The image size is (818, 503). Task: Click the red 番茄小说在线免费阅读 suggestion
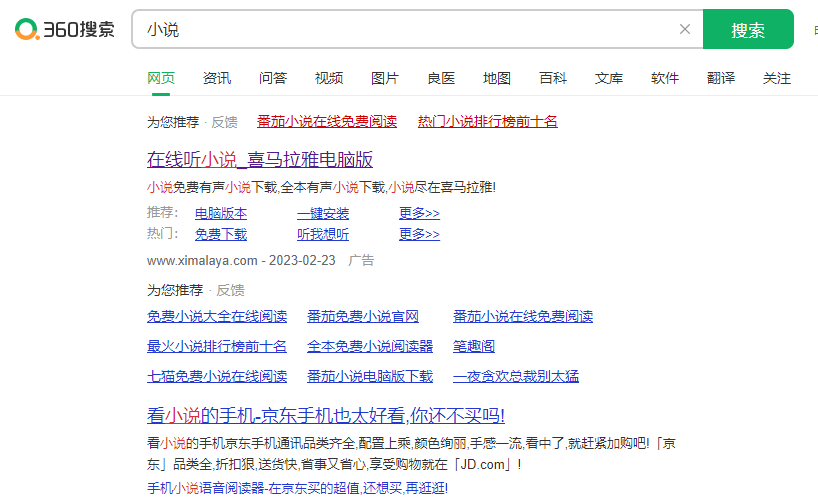coord(327,122)
